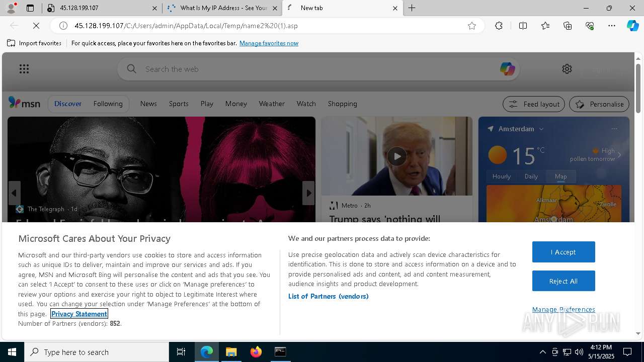Open the Privacy Statement link

(79, 314)
